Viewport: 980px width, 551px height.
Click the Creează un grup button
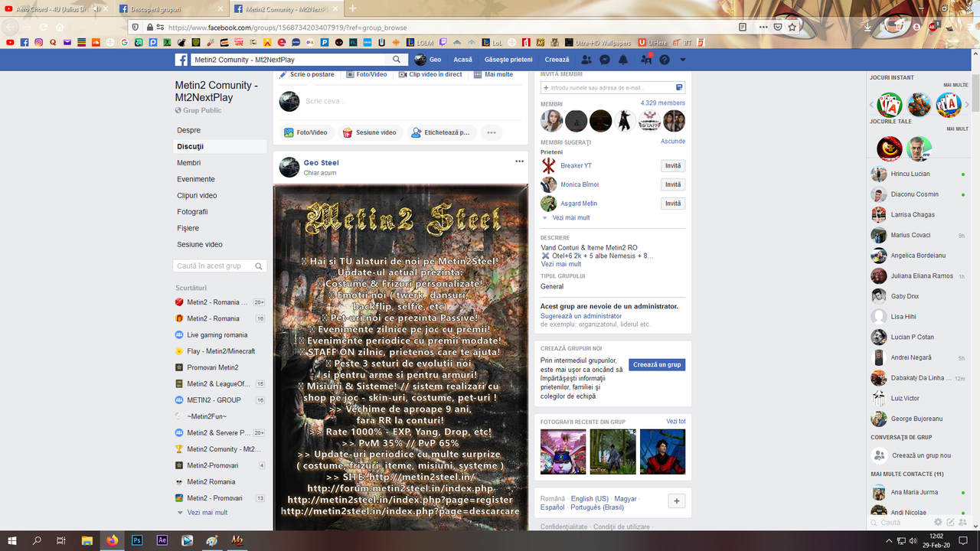click(x=657, y=365)
